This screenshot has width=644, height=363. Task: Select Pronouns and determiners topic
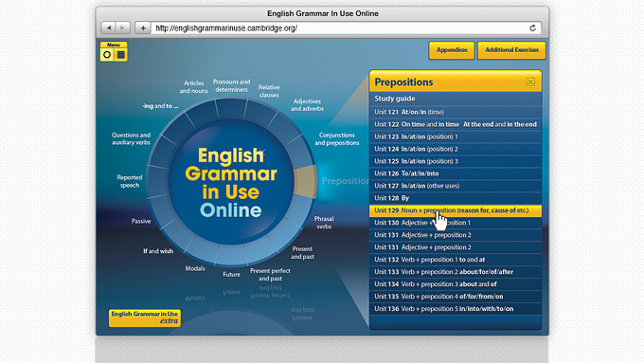tap(231, 85)
